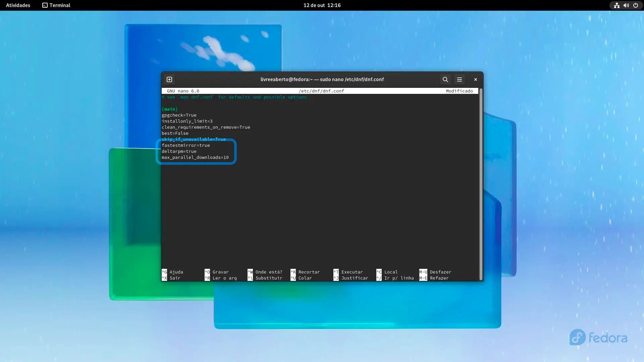Click the installonly_limit=3 line
This screenshot has width=644, height=362.
coord(187,121)
